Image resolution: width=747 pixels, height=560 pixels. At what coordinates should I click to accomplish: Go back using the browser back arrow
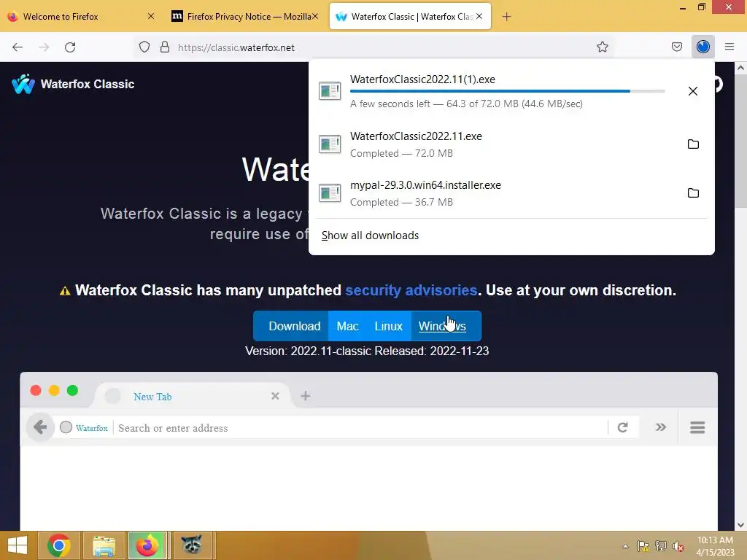point(18,47)
